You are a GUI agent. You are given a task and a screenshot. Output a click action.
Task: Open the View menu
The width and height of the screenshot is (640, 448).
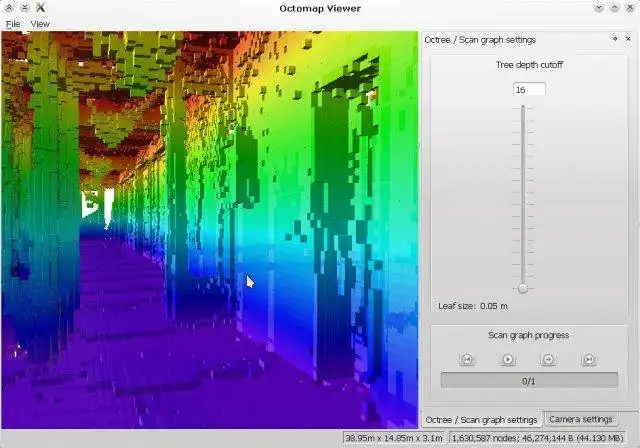click(40, 24)
